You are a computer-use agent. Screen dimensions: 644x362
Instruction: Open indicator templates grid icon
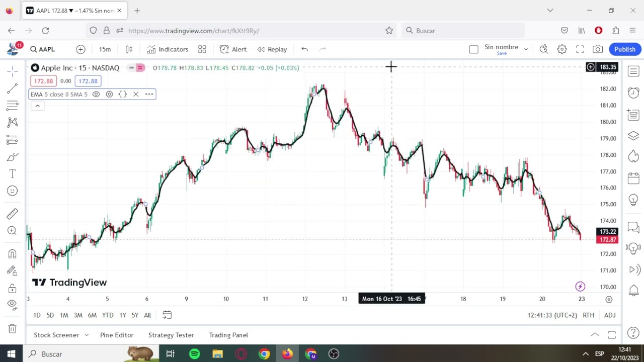[x=202, y=49]
